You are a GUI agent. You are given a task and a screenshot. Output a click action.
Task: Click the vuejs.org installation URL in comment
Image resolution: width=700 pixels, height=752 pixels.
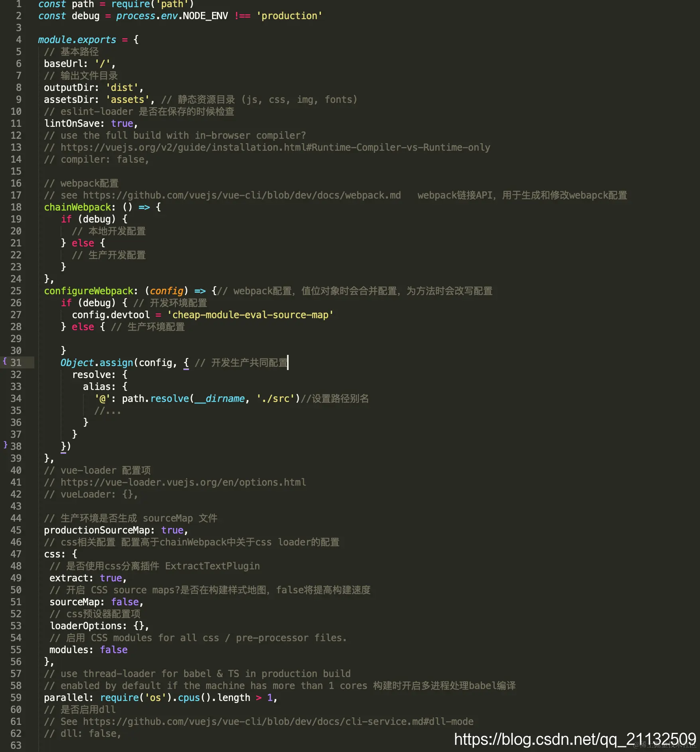(275, 147)
